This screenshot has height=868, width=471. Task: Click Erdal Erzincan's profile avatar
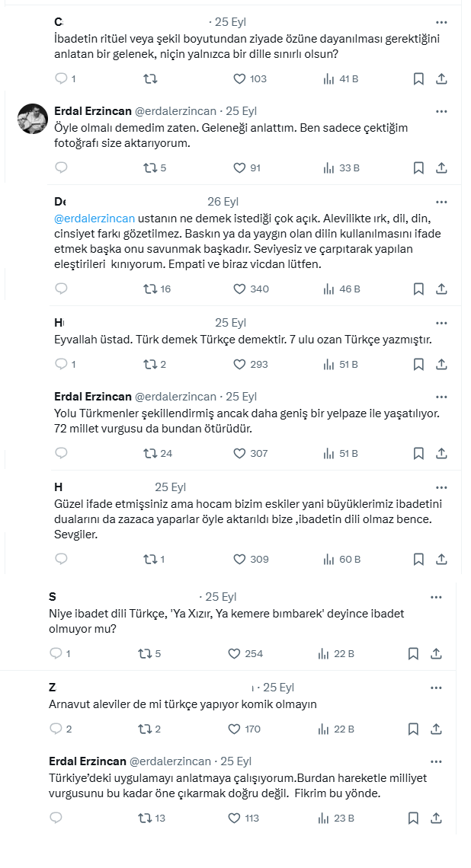coord(33,119)
